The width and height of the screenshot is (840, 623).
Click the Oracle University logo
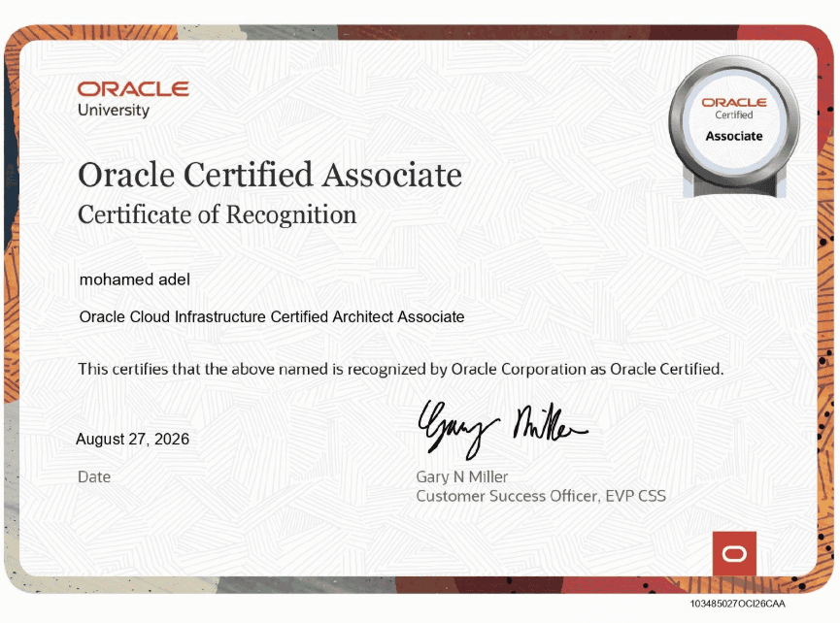[133, 99]
